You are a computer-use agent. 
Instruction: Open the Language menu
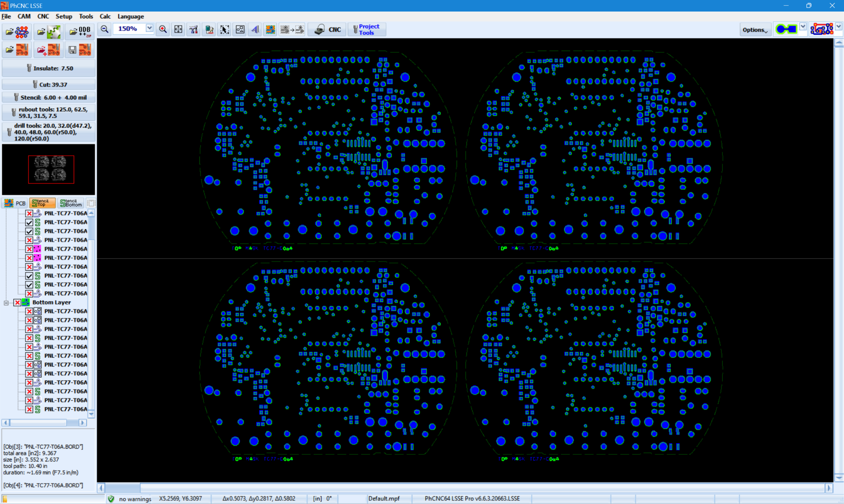[131, 16]
